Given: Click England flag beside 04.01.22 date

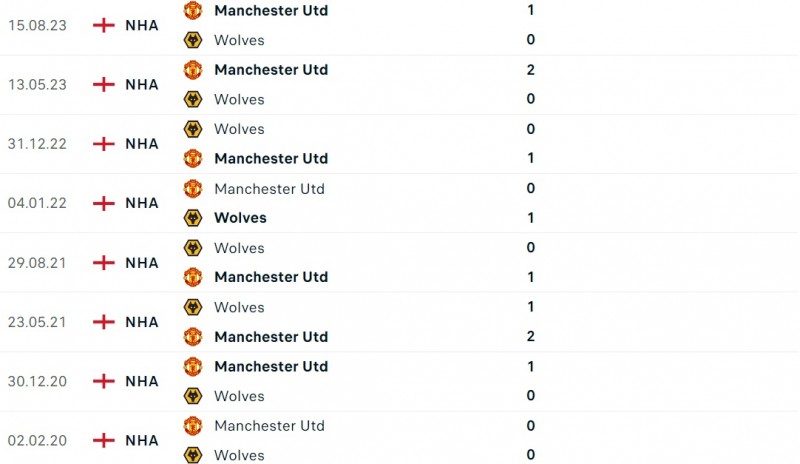Looking at the screenshot, I should 104,203.
